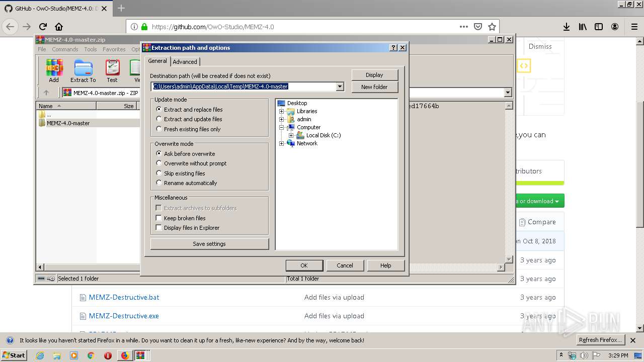Open destination path dropdown arrow
The image size is (644, 362).
tap(340, 86)
